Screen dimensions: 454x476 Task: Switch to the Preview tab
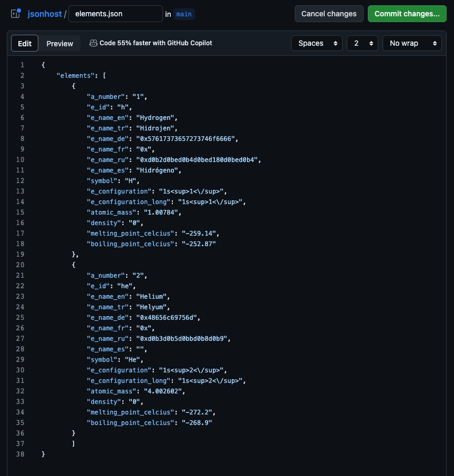click(x=60, y=44)
